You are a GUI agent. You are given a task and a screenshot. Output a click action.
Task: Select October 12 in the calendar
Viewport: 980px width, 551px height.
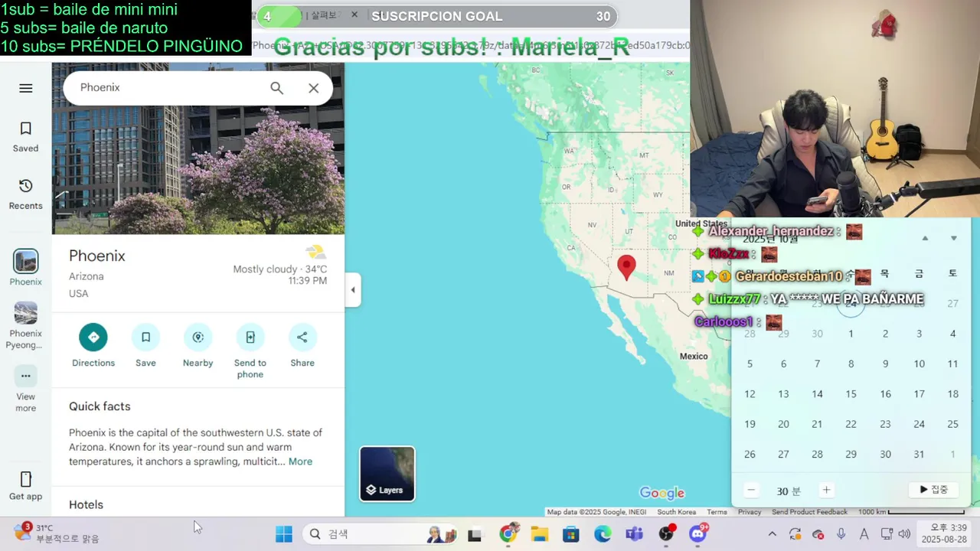[750, 394]
